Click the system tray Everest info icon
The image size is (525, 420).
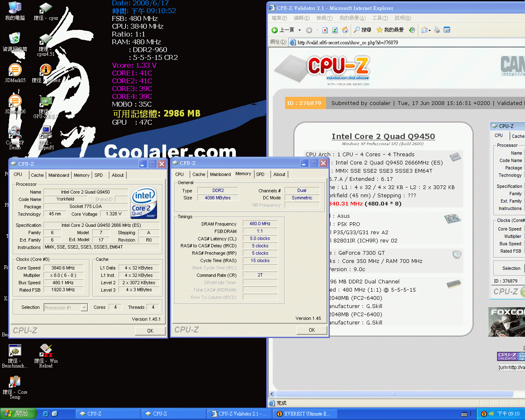coord(484,414)
